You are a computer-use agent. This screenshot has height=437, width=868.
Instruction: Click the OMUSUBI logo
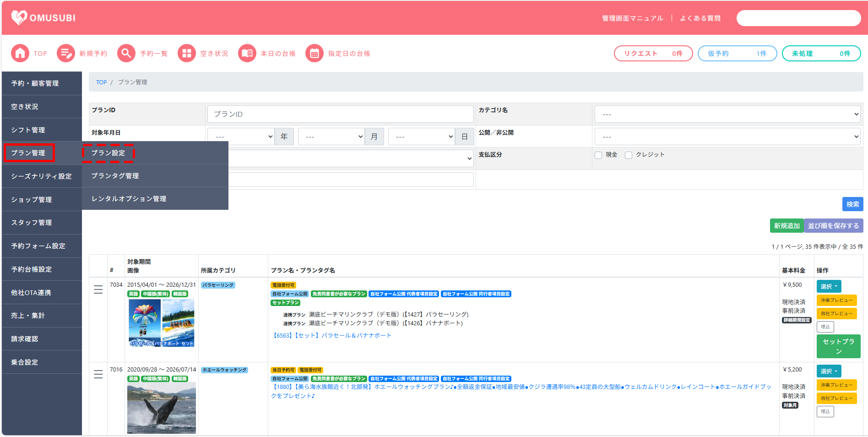(x=43, y=18)
